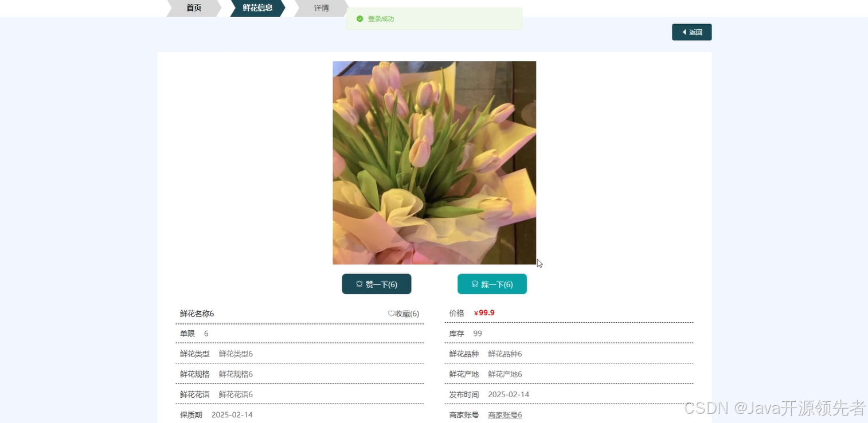Click the 赞一下(6) like button
This screenshot has height=423, width=868.
point(376,284)
